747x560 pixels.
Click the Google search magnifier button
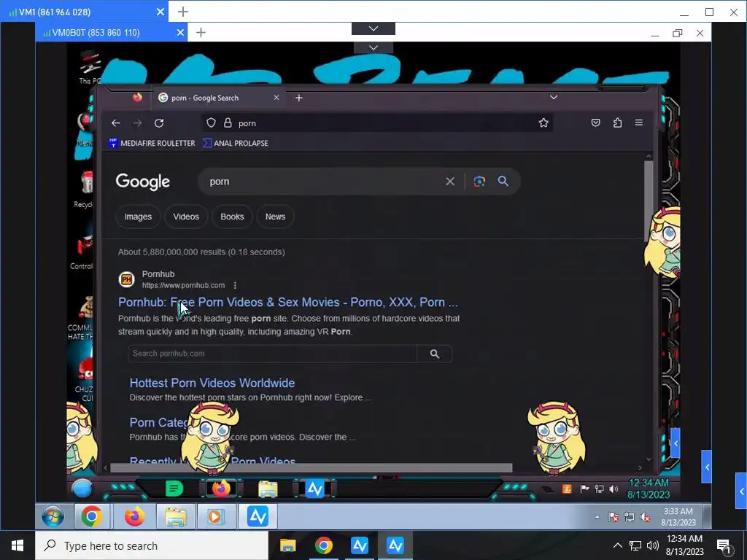click(503, 181)
